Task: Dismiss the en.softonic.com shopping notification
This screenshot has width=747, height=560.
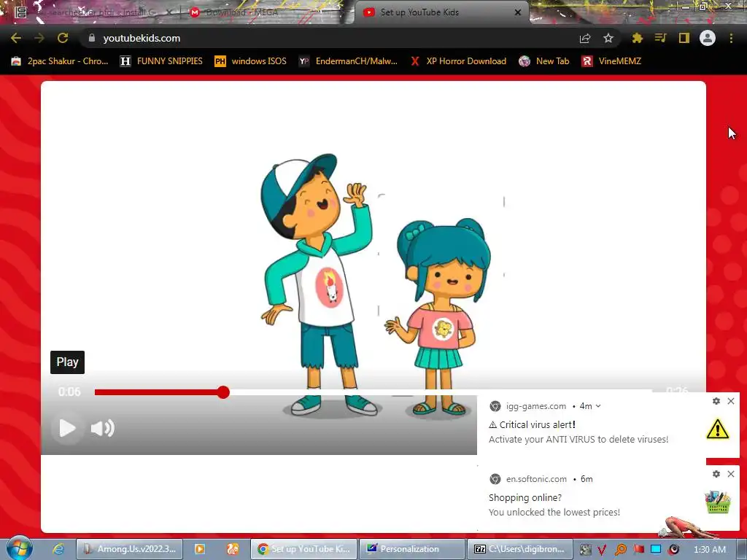Action: tap(731, 474)
